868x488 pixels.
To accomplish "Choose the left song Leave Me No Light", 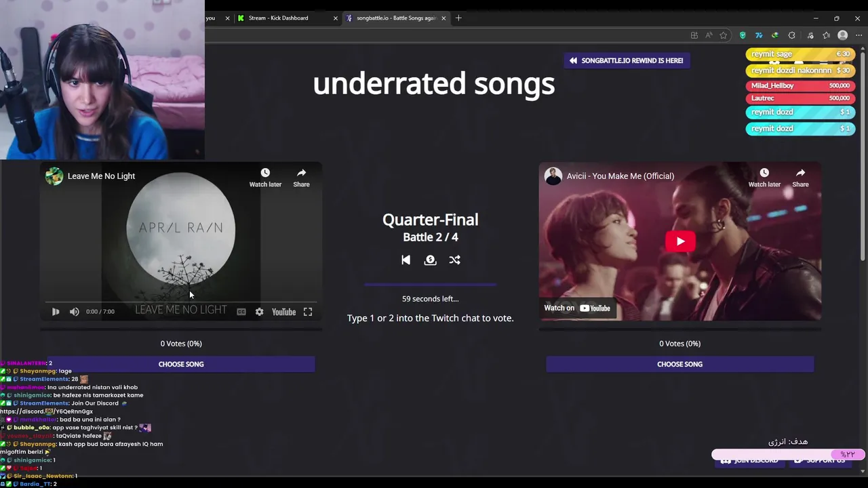I will [181, 364].
